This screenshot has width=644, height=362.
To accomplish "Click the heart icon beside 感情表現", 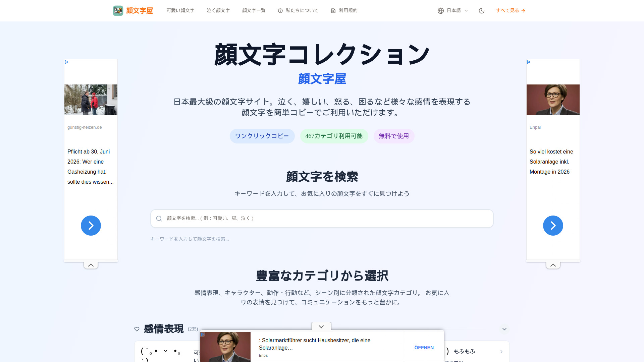I will [137, 329].
